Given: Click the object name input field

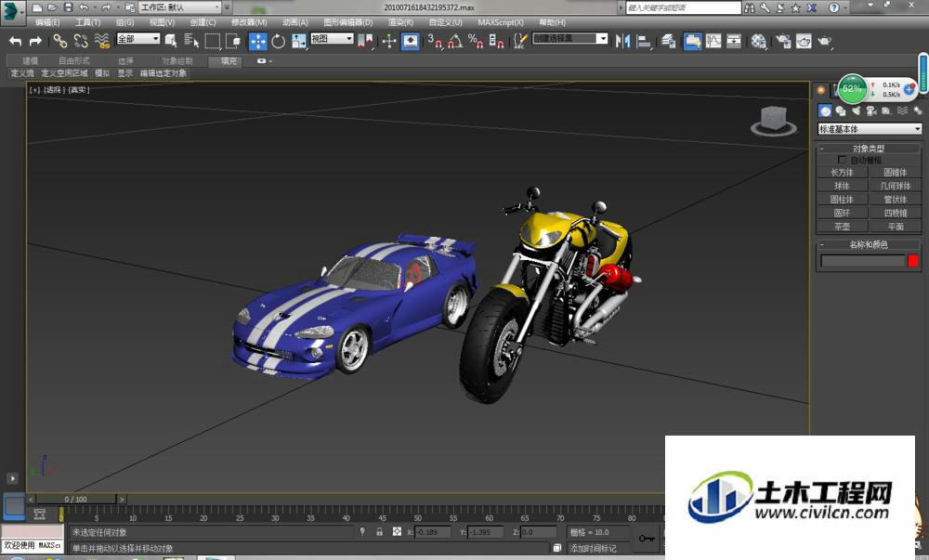Looking at the screenshot, I should click(x=863, y=260).
